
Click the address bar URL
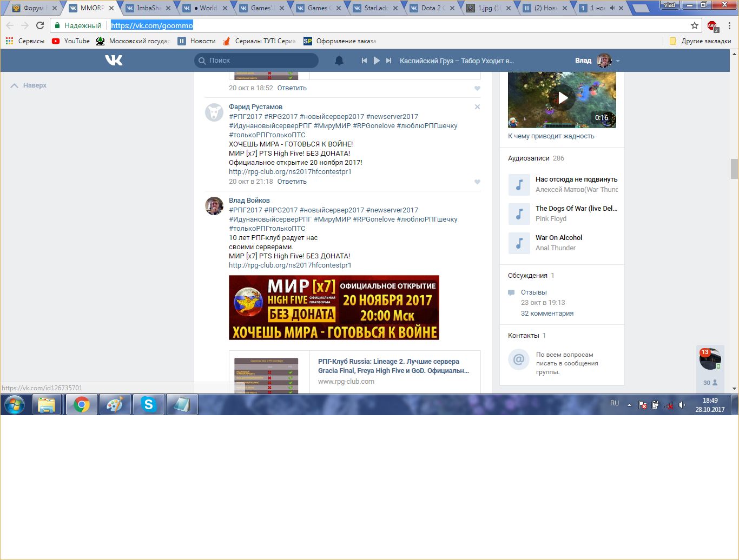coord(152,25)
